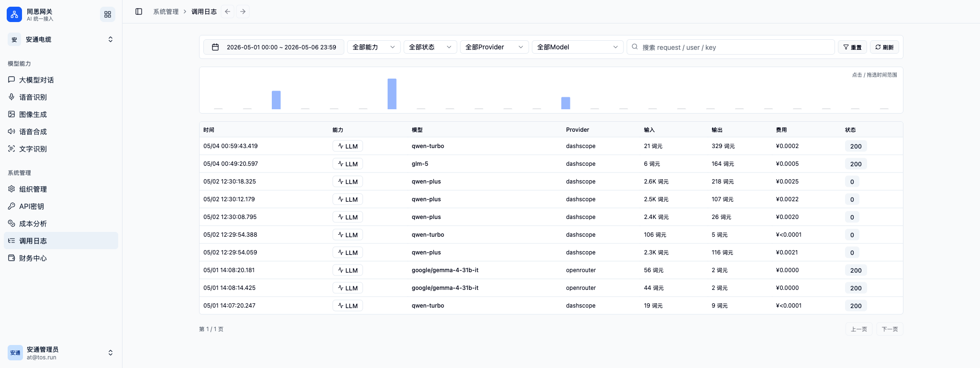
Task: Click LLM tag in the glm-5 row
Action: coord(348,164)
